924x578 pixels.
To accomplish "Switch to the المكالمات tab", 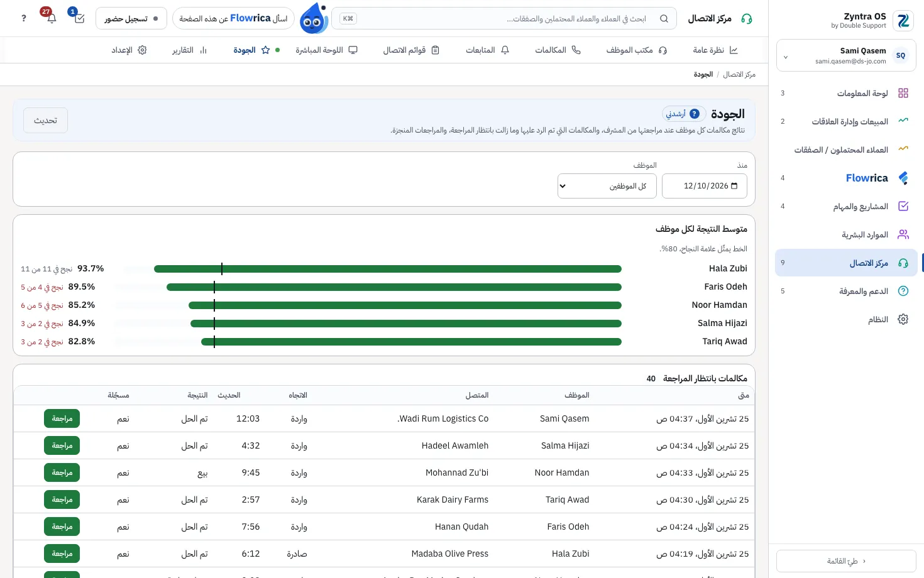I will [558, 50].
